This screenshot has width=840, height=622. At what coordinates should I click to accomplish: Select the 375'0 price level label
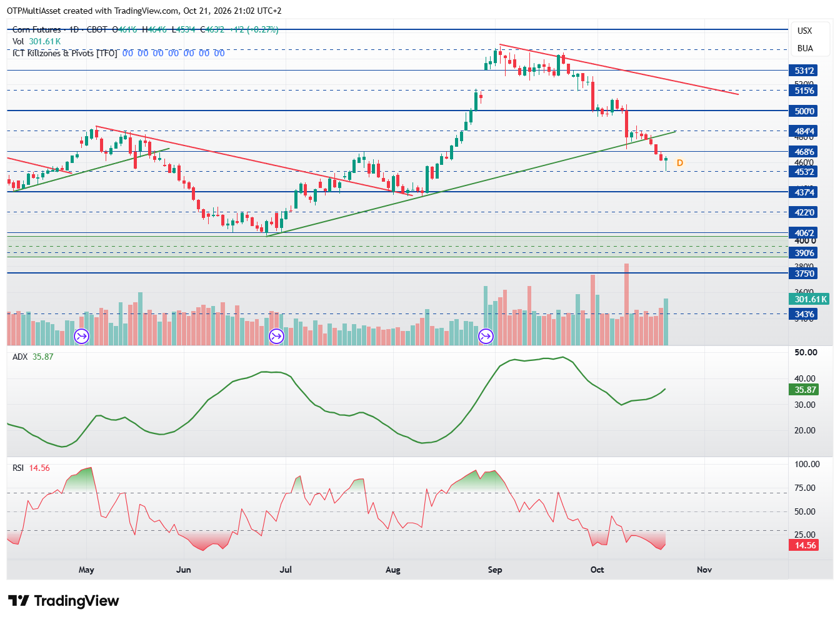pos(804,274)
